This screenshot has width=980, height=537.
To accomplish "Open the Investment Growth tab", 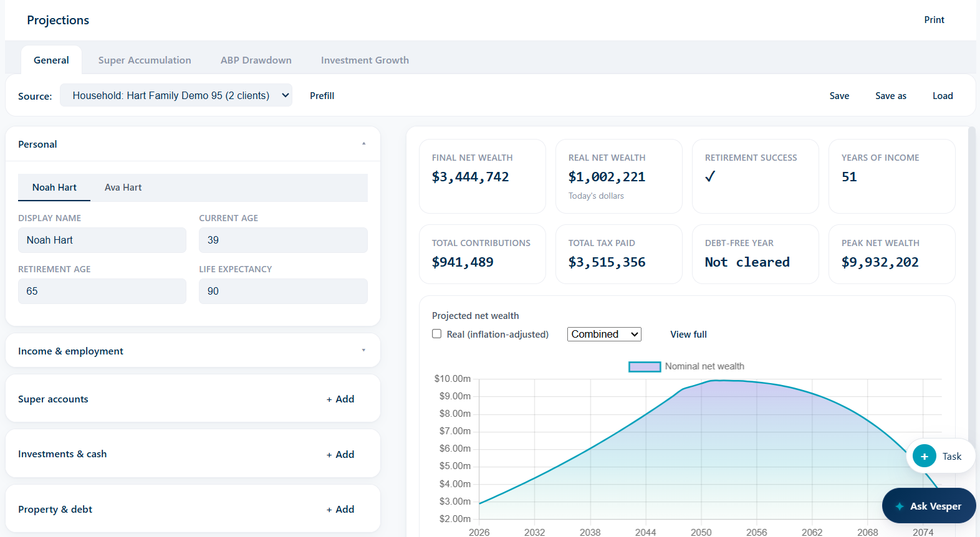I will (x=365, y=60).
